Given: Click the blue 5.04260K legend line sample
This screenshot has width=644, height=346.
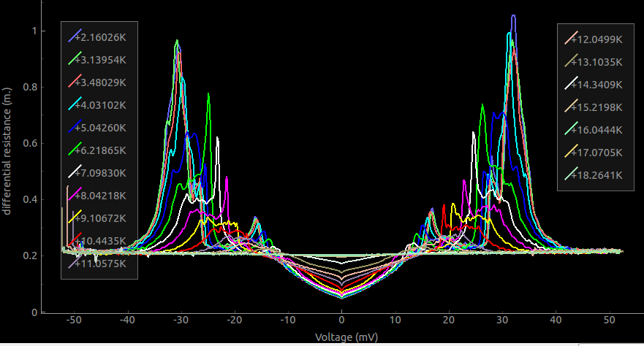Looking at the screenshot, I should click(75, 126).
